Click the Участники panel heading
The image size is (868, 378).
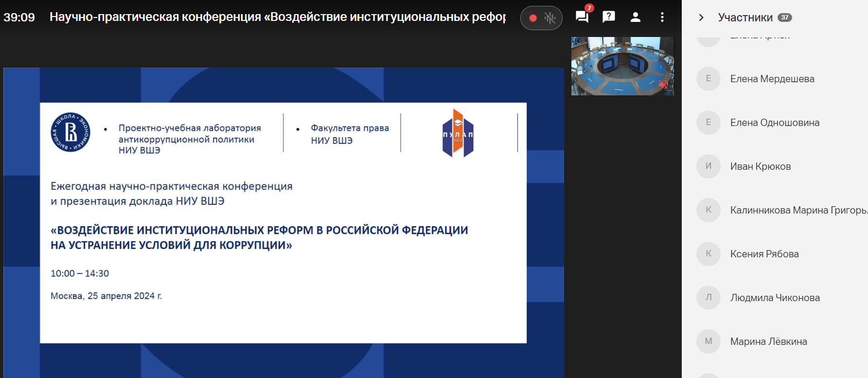pyautogui.click(x=745, y=18)
